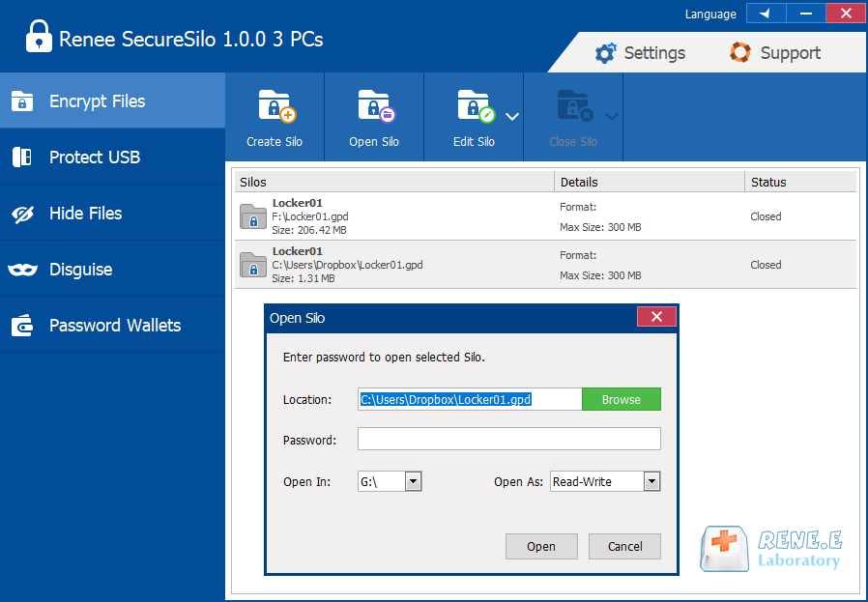
Task: Click the Open button in dialog
Action: click(541, 546)
